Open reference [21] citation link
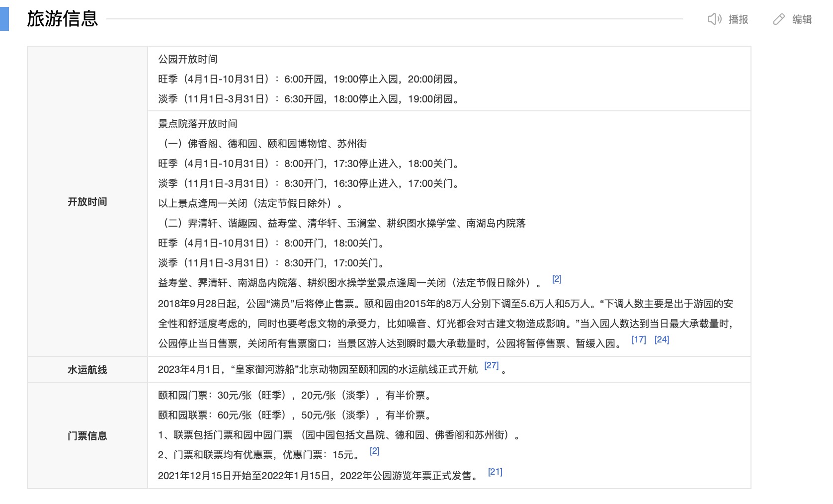Screen dimensions: 833x504 click(495, 472)
